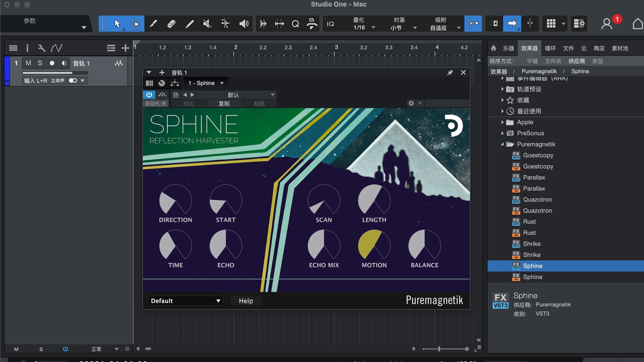The width and height of the screenshot is (644, 362).
Task: Select the Paint pencil tool
Action: [190, 24]
